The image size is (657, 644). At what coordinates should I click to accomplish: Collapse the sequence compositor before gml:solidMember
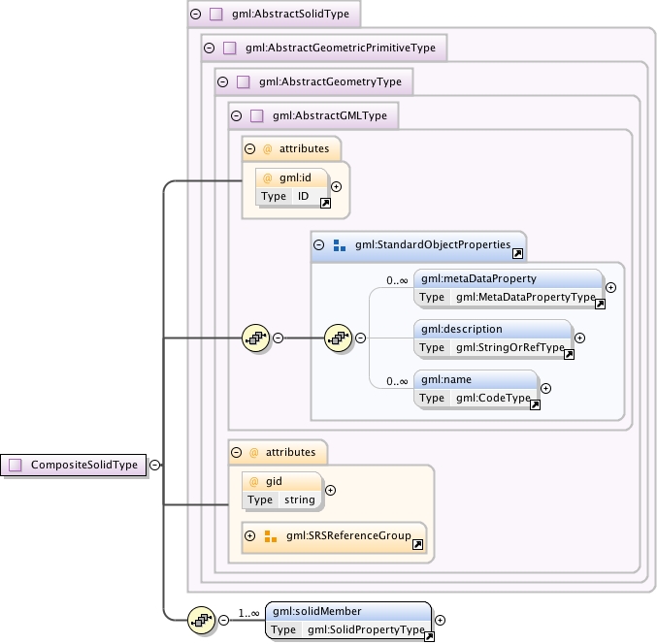(224, 620)
